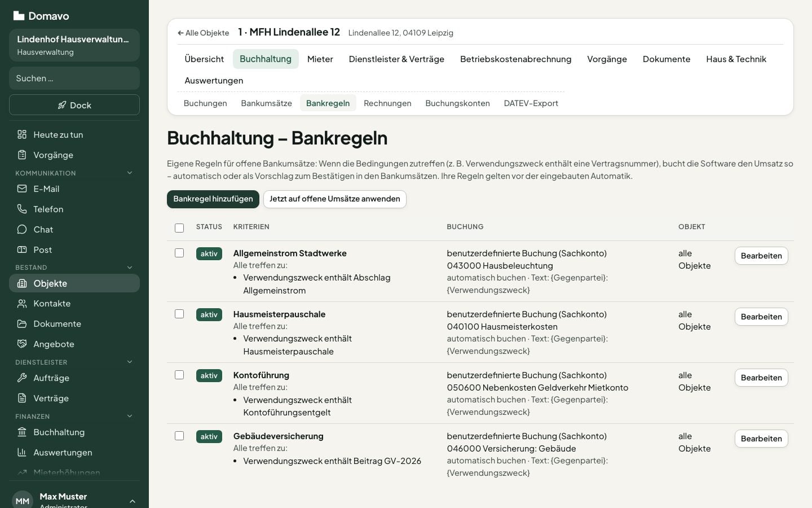Click the rocket icon on Dock button

pos(62,105)
